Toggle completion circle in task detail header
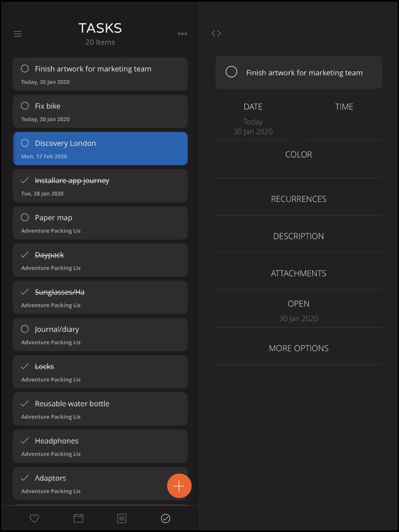This screenshot has height=532, width=399. (231, 72)
